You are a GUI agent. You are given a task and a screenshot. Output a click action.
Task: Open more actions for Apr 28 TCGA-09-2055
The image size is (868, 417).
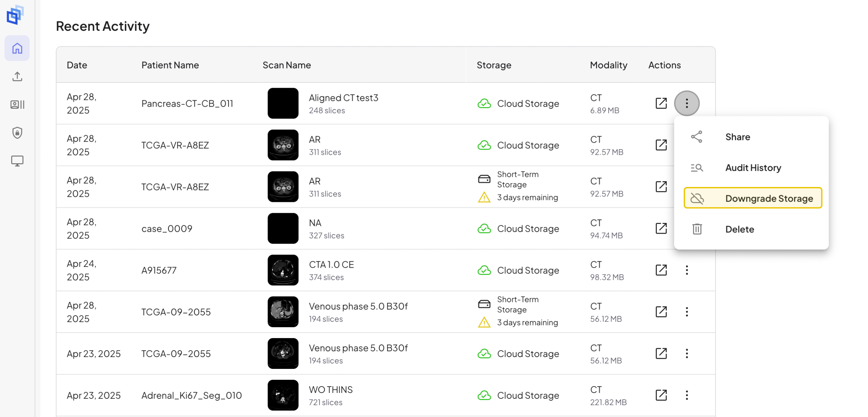pos(687,312)
